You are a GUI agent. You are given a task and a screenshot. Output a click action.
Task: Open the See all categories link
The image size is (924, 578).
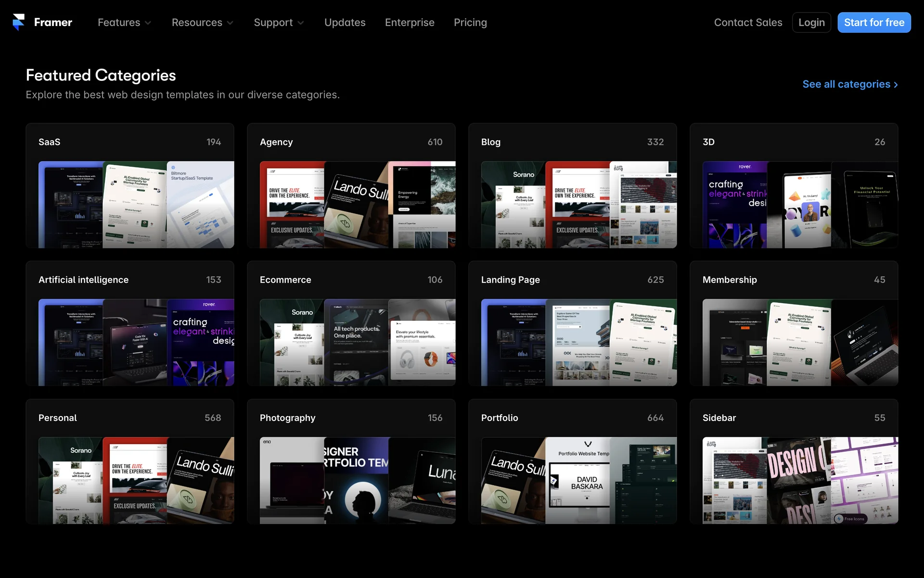pos(850,84)
